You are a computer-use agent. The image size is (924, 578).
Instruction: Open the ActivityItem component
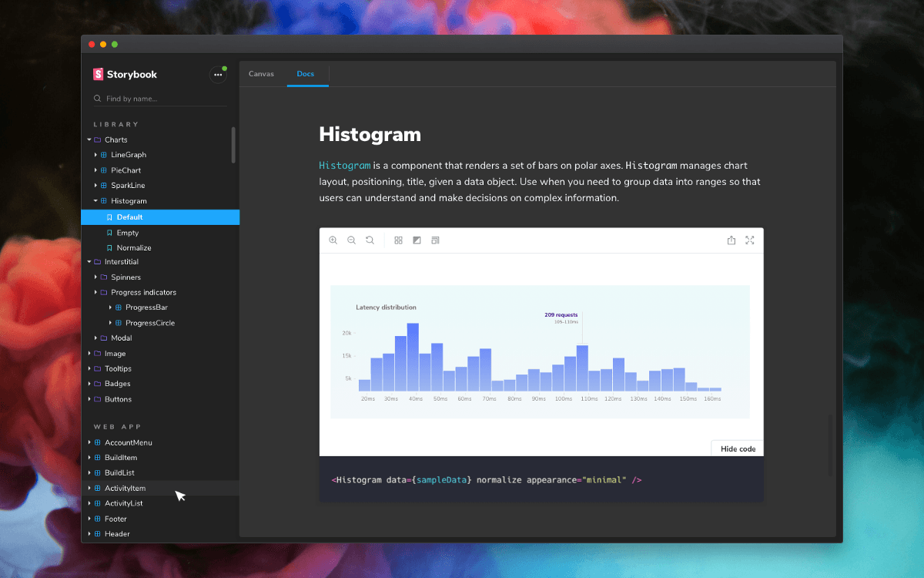pos(160,489)
